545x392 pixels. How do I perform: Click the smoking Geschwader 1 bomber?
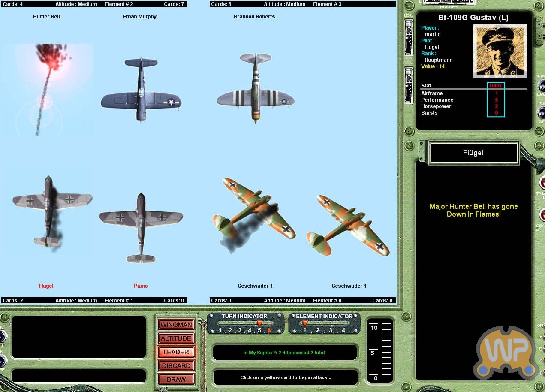[253, 215]
